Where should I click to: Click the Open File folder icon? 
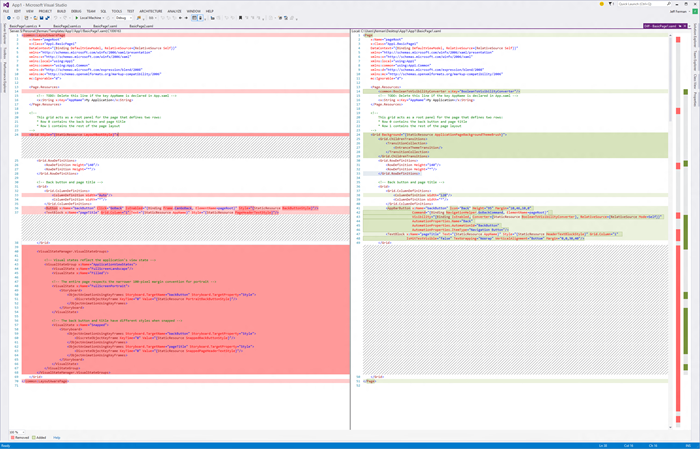[36, 18]
